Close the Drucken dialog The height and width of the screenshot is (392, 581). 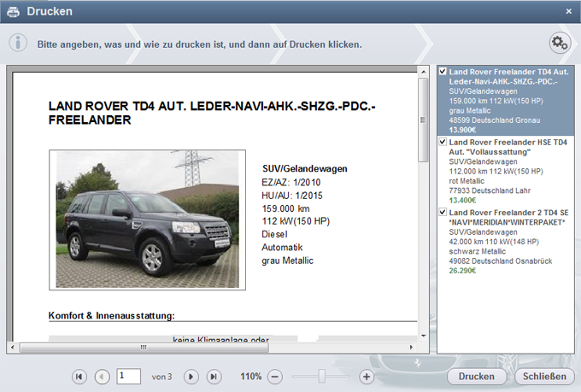tap(569, 11)
